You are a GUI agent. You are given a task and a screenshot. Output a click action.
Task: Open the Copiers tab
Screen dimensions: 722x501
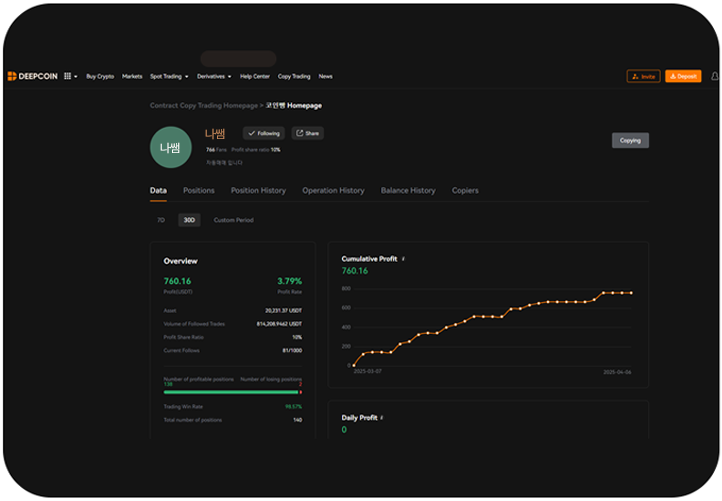tap(465, 190)
